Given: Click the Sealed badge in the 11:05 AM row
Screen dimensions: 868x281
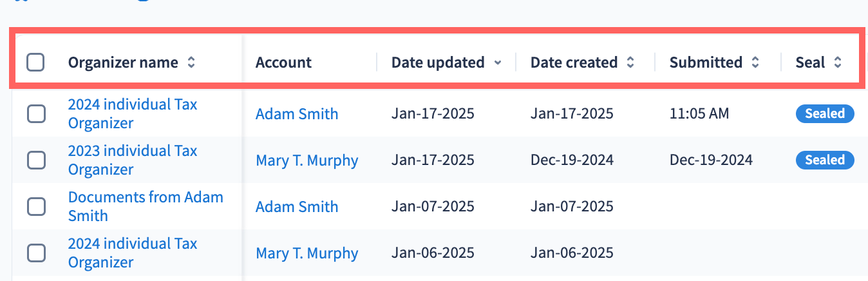Looking at the screenshot, I should (x=825, y=114).
